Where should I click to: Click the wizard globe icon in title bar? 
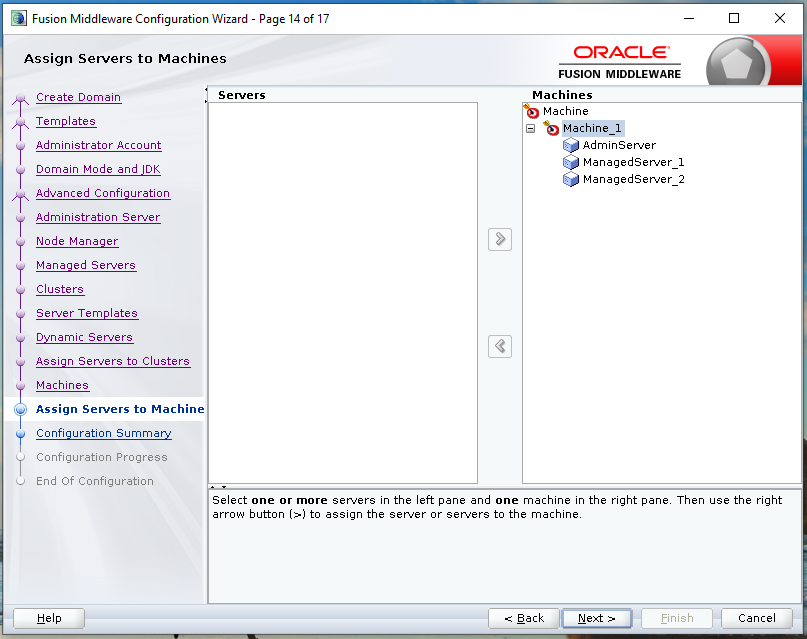pos(19,19)
